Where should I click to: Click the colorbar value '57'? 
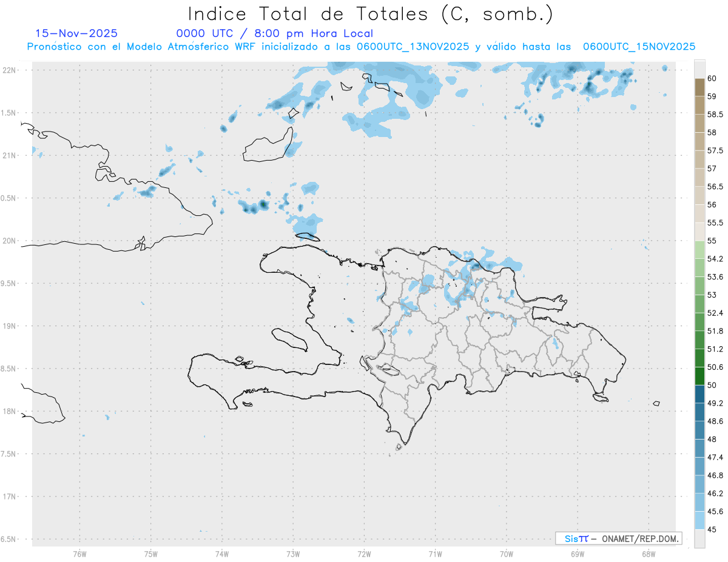coord(712,168)
